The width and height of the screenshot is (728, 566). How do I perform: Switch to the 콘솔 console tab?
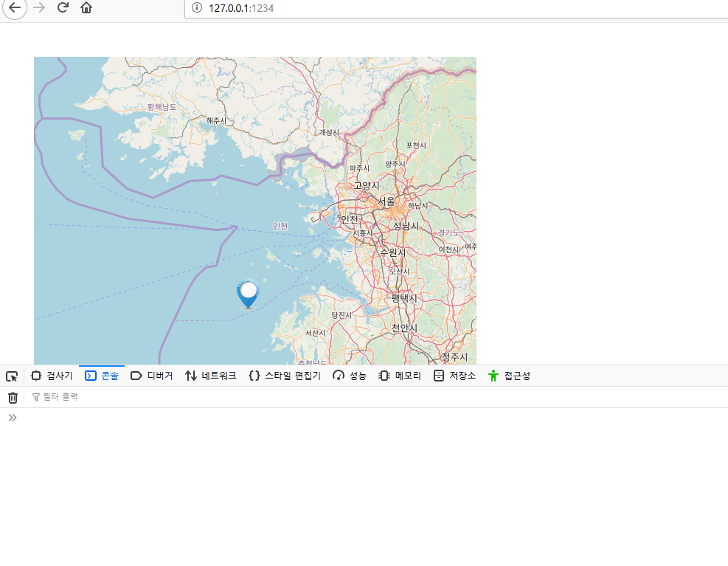click(x=102, y=376)
